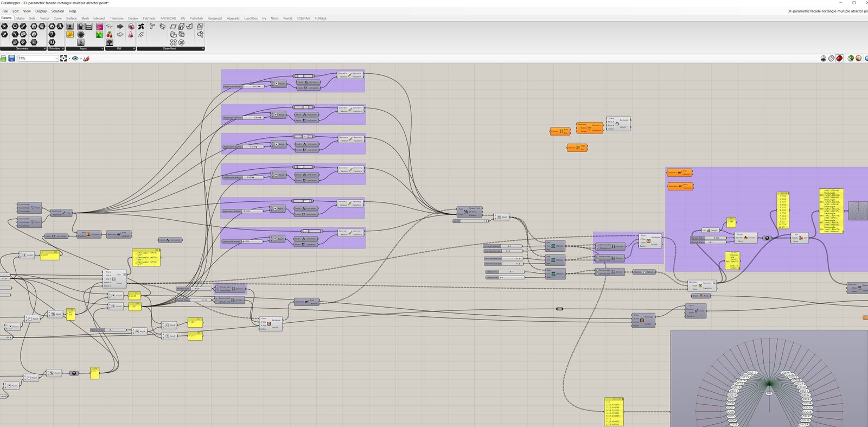
Task: Open the View menu
Action: coord(27,11)
